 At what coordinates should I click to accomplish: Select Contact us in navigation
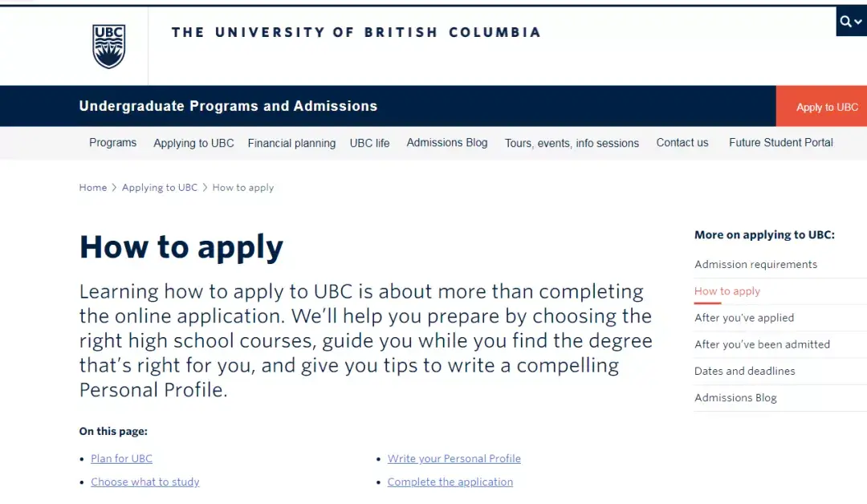point(682,143)
